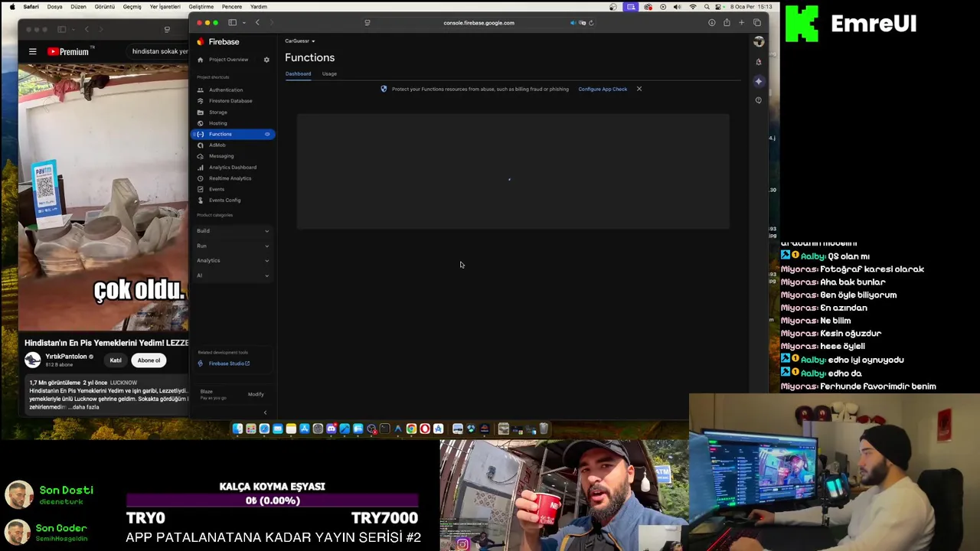Screen dimensions: 980x551
Task: Open Wi-Fi status in menu bar
Action: tap(693, 7)
